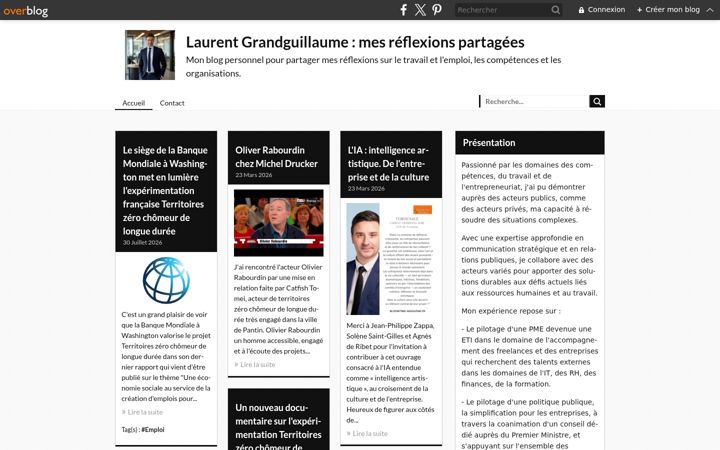Share the blog on Pinterest

(437, 10)
